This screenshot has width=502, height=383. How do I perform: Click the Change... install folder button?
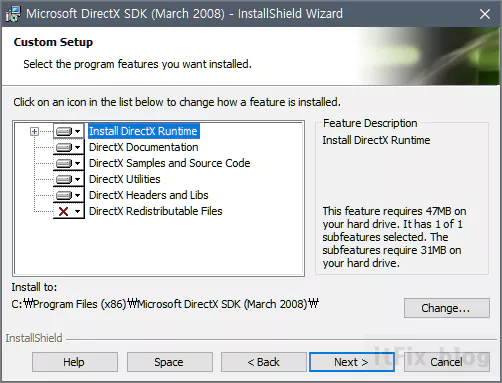[x=447, y=308]
